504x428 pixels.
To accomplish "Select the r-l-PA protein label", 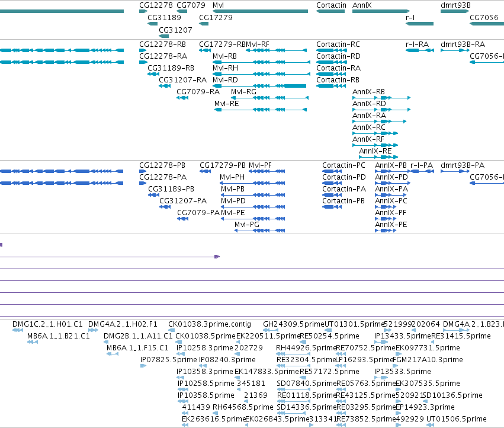I will [x=422, y=165].
